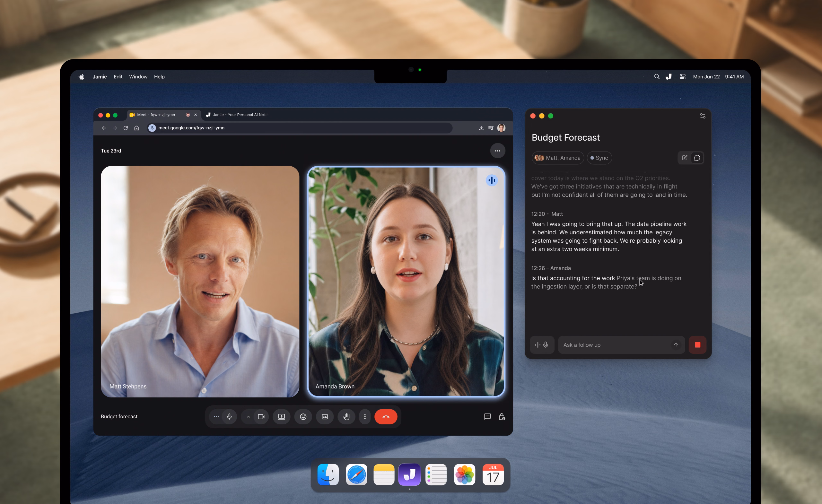Raise your hand in Meet
The width and height of the screenshot is (822, 504).
[x=346, y=417]
